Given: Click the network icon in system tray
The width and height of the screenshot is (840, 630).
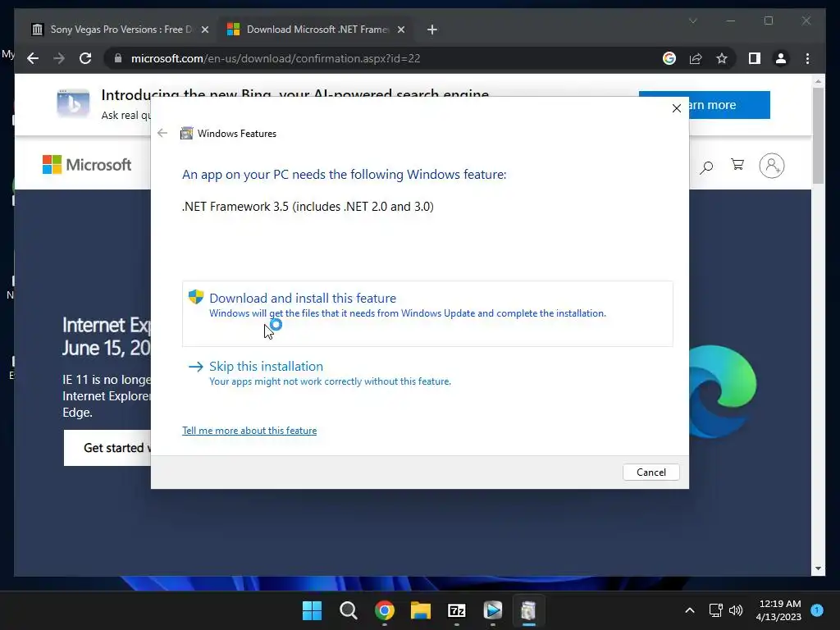Looking at the screenshot, I should (715, 610).
